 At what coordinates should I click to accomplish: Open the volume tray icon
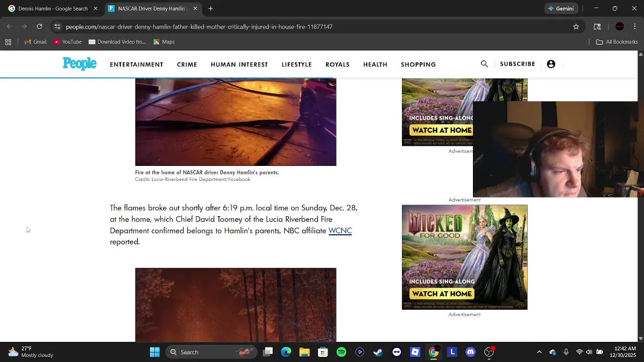pyautogui.click(x=589, y=352)
